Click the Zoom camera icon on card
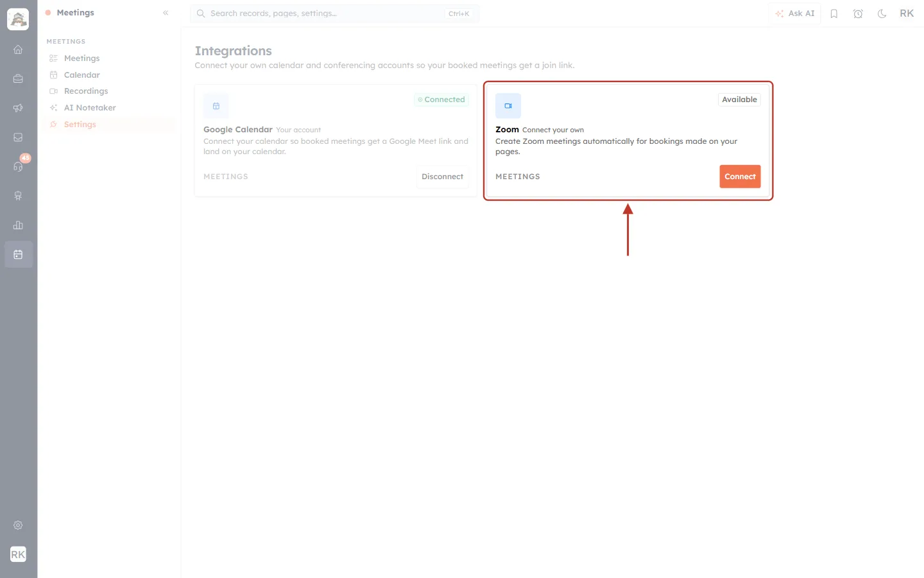The image size is (924, 578). [508, 106]
